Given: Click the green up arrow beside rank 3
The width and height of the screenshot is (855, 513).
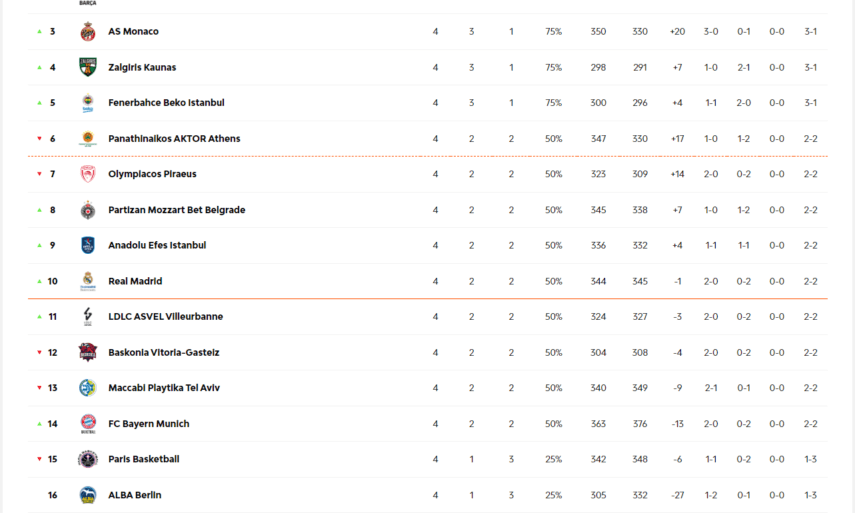Looking at the screenshot, I should tap(39, 32).
